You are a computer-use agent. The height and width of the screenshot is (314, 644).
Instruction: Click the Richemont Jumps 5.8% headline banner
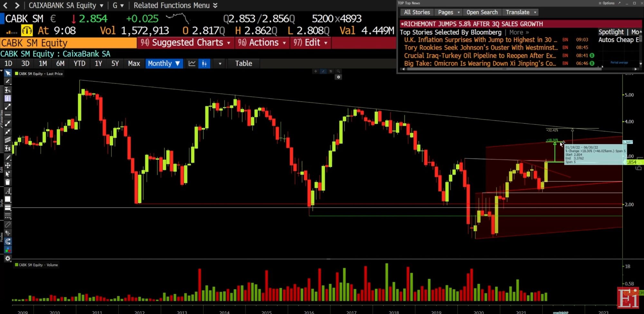pyautogui.click(x=520, y=24)
